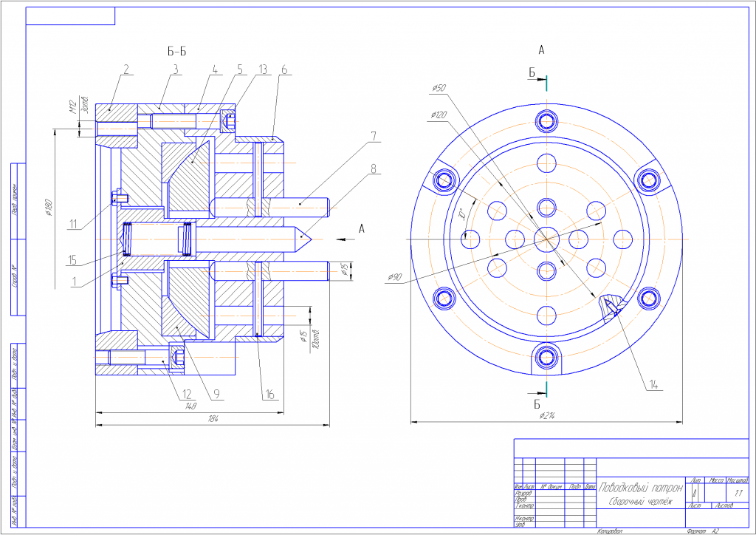Click part callout number 4
The height and width of the screenshot is (535, 756).
click(x=215, y=69)
